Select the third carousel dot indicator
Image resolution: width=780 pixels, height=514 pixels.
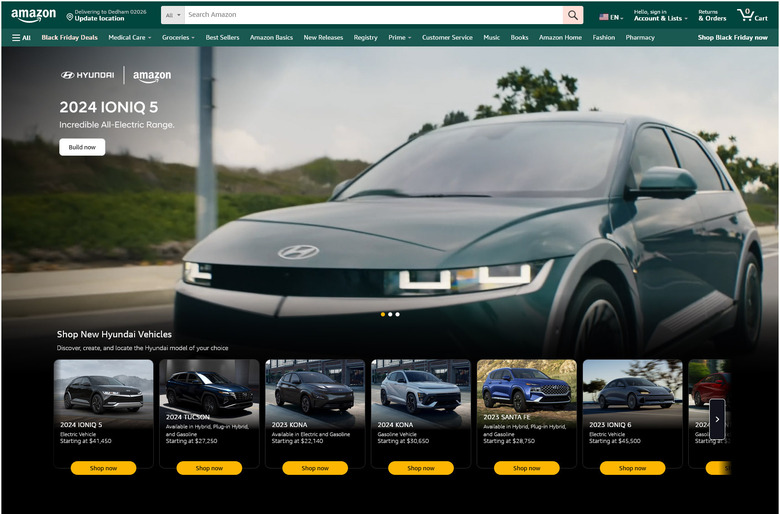[397, 314]
